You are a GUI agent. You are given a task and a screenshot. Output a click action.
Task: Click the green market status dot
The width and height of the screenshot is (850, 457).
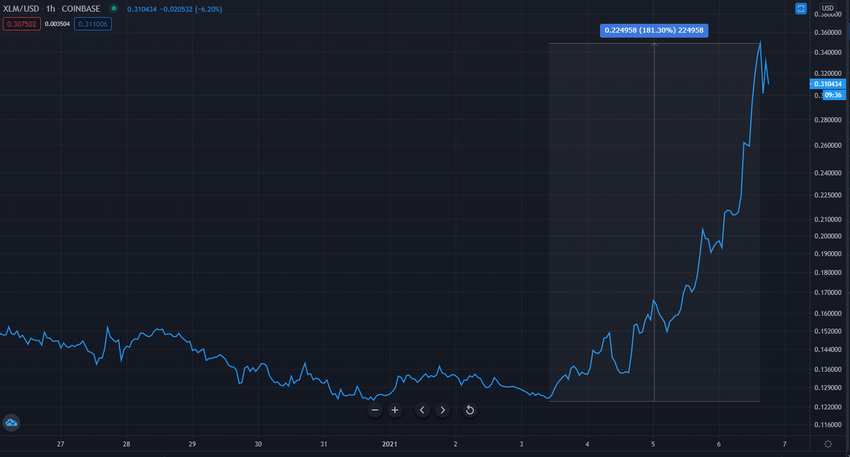tap(114, 9)
